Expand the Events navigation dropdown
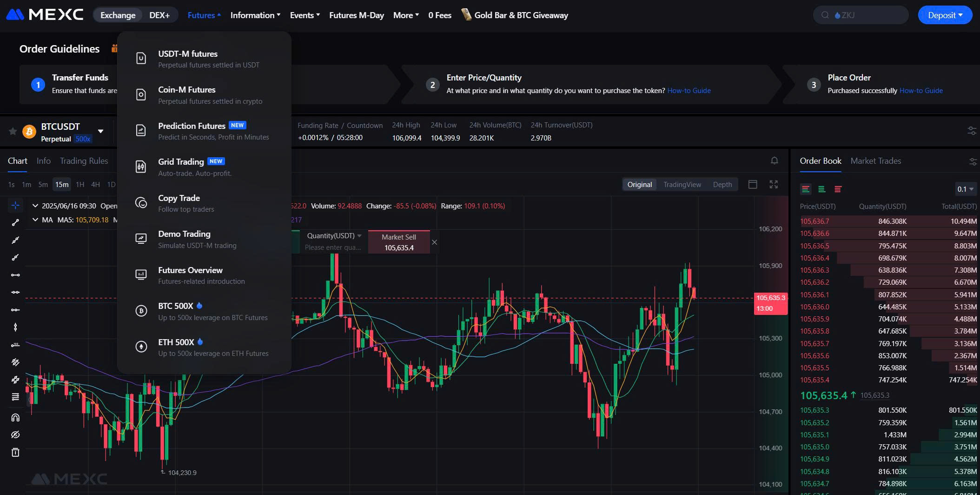The image size is (980, 495). pyautogui.click(x=305, y=15)
